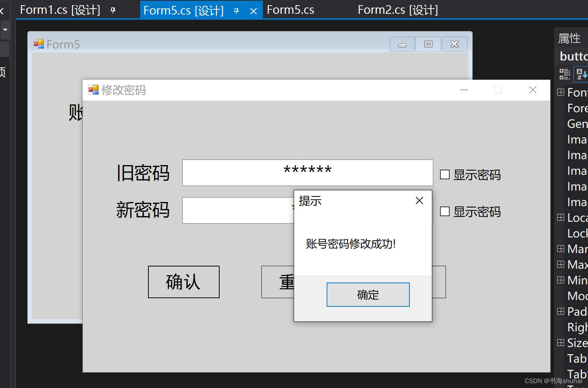
Task: Close the 修改密码 window
Action: click(533, 90)
